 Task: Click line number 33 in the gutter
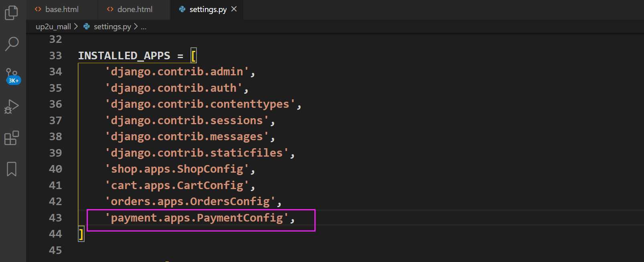click(55, 56)
